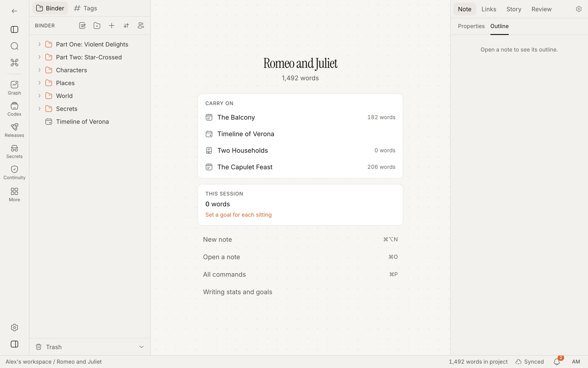Viewport: 588px width, 368px height.
Task: Expand the Trash section chevron
Action: tap(141, 347)
